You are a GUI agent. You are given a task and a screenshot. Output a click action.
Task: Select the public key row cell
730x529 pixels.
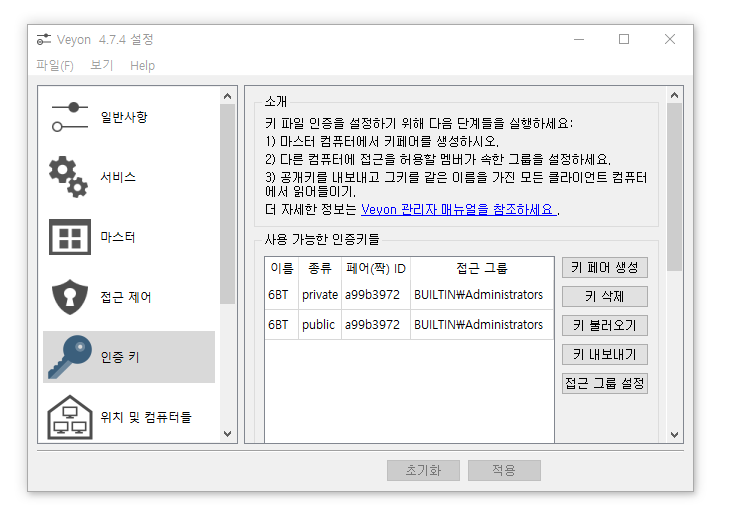point(320,325)
